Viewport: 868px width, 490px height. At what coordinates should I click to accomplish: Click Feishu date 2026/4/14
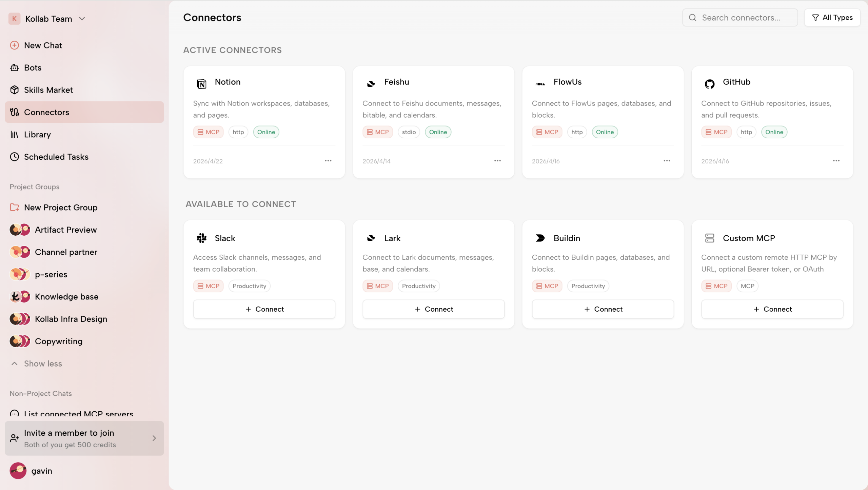coord(376,161)
